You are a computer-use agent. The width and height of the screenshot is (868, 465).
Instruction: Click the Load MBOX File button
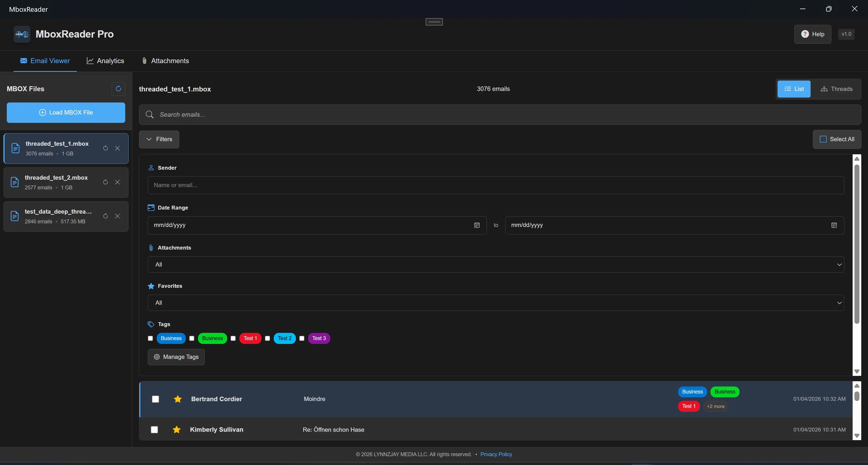pyautogui.click(x=66, y=112)
